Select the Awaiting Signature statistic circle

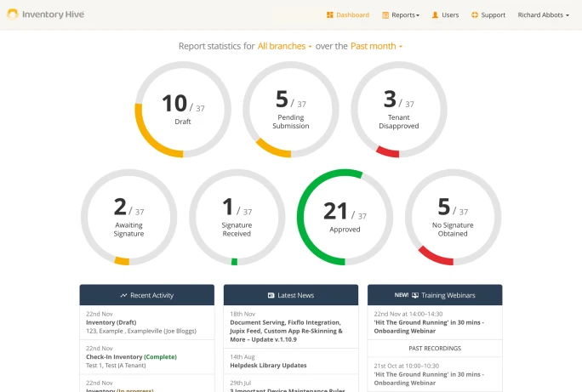pos(128,218)
